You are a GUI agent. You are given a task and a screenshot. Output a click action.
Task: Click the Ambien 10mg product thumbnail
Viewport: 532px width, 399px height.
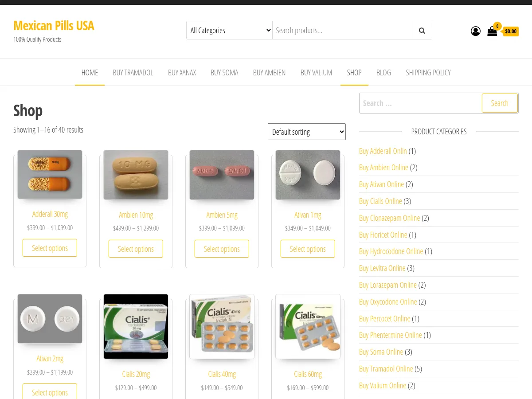[x=136, y=175]
